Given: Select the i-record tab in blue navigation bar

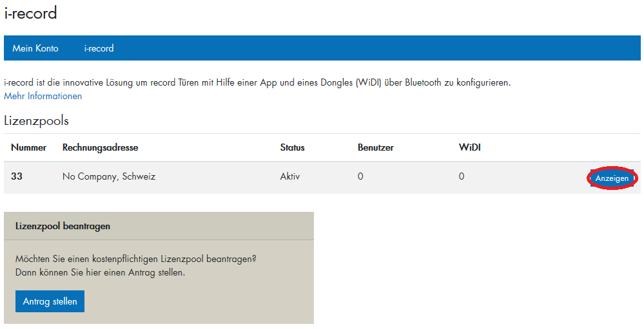Looking at the screenshot, I should pyautogui.click(x=99, y=48).
